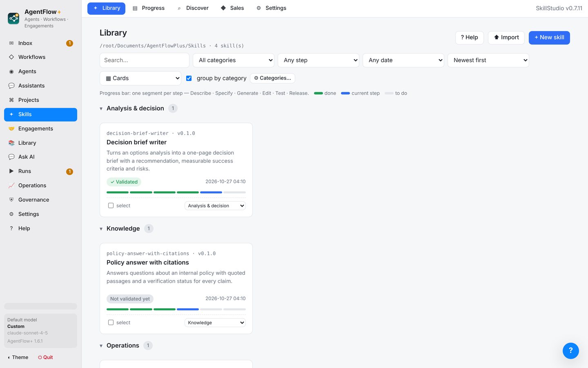Switch to the Discover tab
Image resolution: width=588 pixels, height=368 pixels.
[193, 8]
